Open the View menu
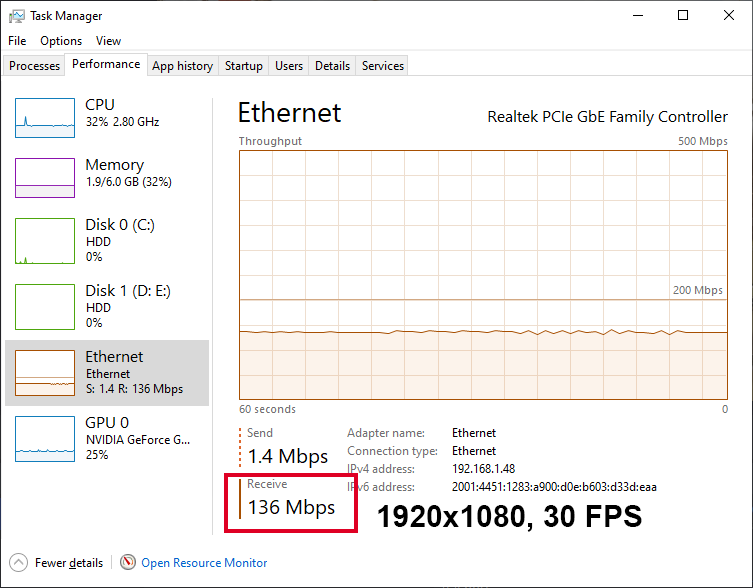The height and width of the screenshot is (588, 753). tap(108, 41)
